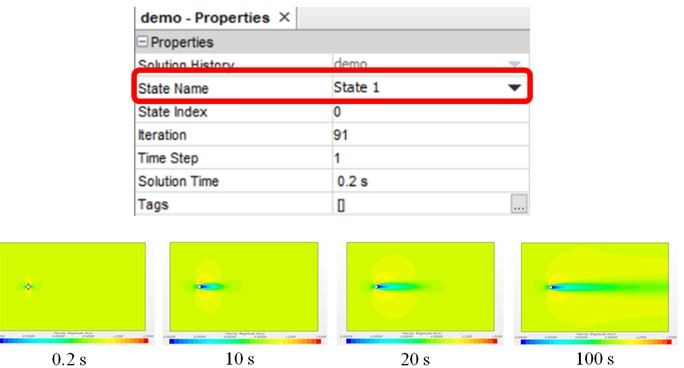Click the 10 s caption
Viewport: 684px width, 368px height.
[240, 359]
